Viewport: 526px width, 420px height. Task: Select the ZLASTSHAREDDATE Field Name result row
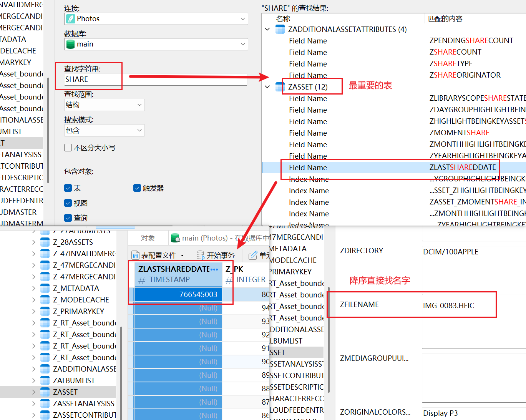coord(384,168)
